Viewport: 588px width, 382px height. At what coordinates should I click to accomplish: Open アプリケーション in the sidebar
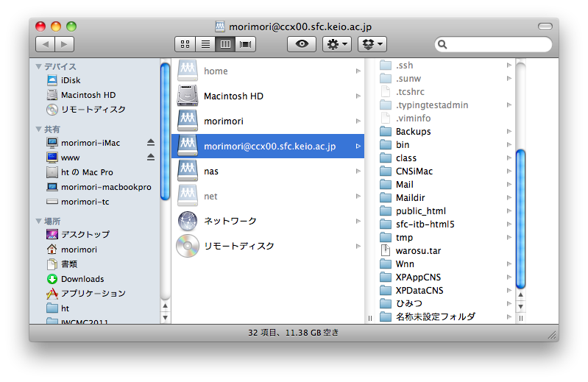(93, 294)
